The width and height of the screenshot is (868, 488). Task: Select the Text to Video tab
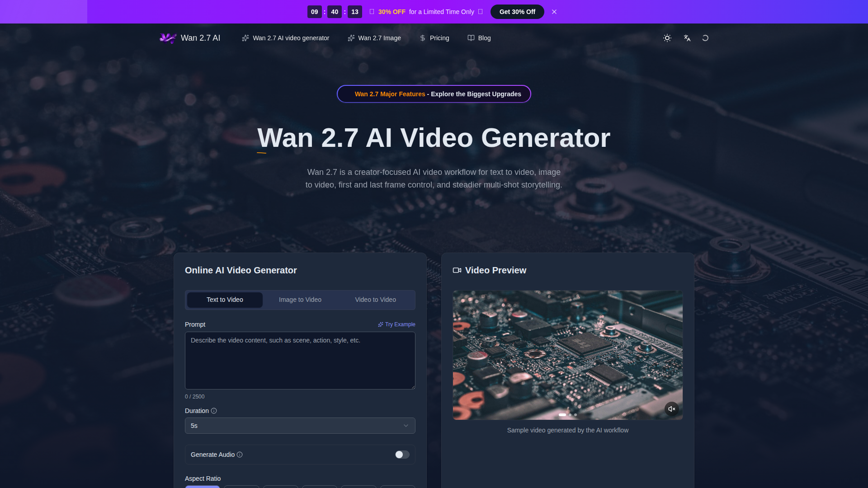[225, 300]
